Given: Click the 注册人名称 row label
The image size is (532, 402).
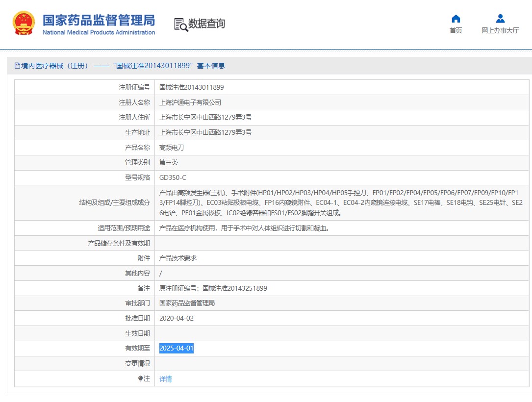Looking at the screenshot, I should 134,102.
